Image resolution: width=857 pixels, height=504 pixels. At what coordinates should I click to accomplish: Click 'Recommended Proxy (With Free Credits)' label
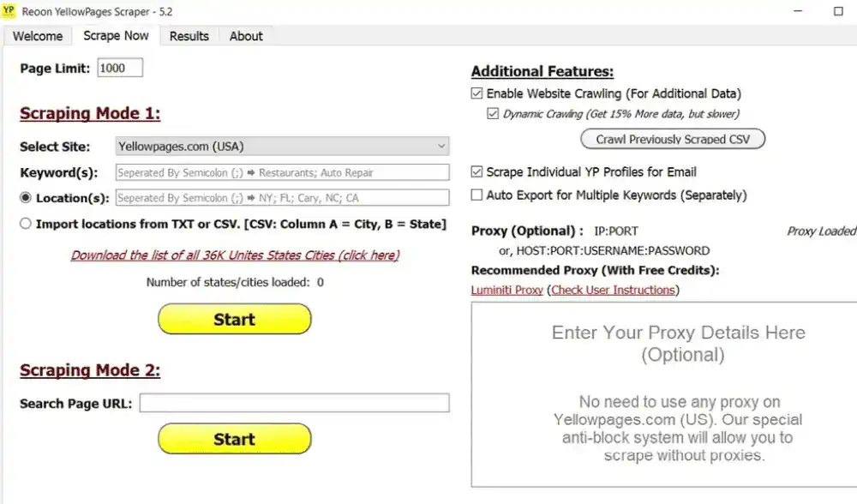click(x=596, y=270)
